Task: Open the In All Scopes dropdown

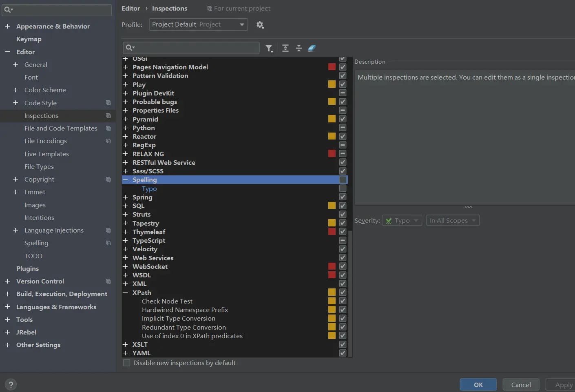Action: pyautogui.click(x=453, y=220)
